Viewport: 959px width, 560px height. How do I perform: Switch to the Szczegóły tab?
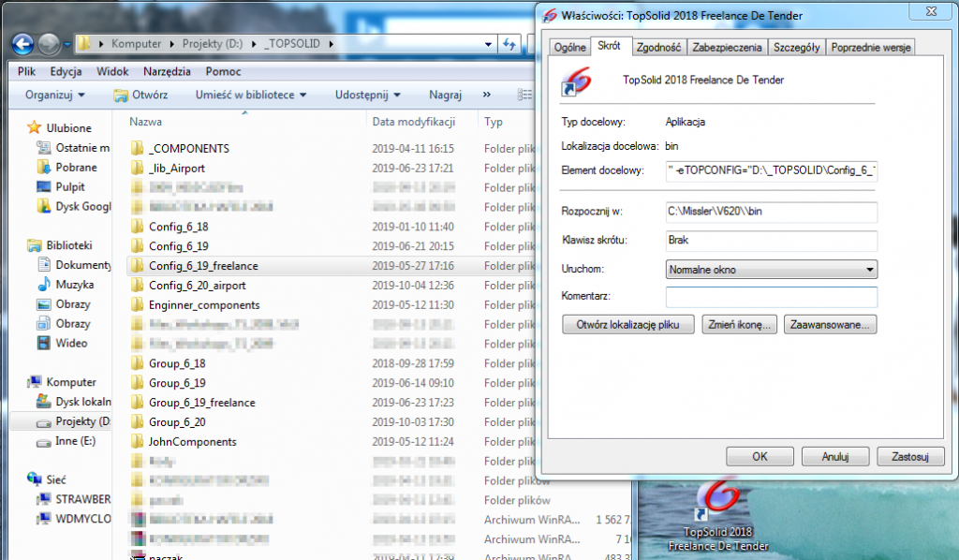[796, 47]
